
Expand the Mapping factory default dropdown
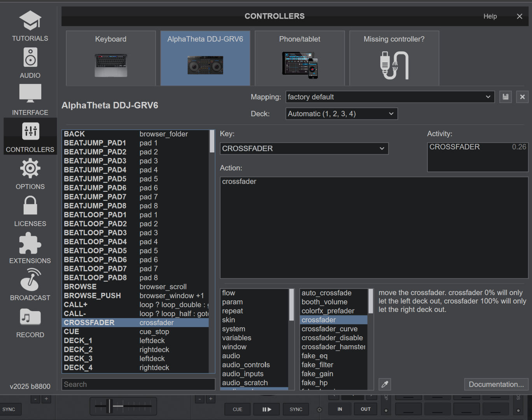(x=390, y=97)
